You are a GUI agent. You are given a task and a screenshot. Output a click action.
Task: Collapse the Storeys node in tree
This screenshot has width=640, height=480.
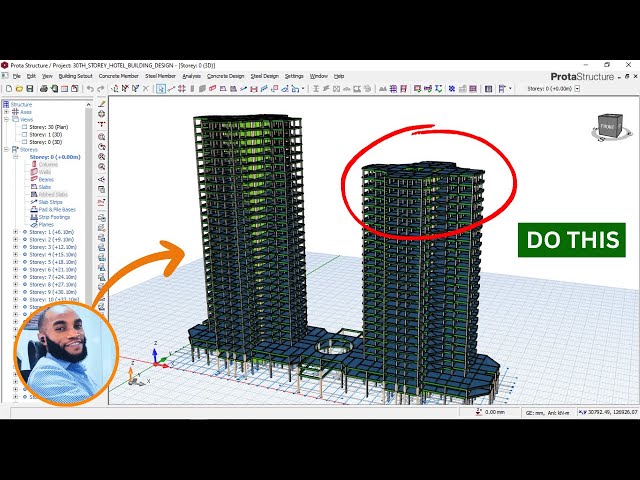6,150
